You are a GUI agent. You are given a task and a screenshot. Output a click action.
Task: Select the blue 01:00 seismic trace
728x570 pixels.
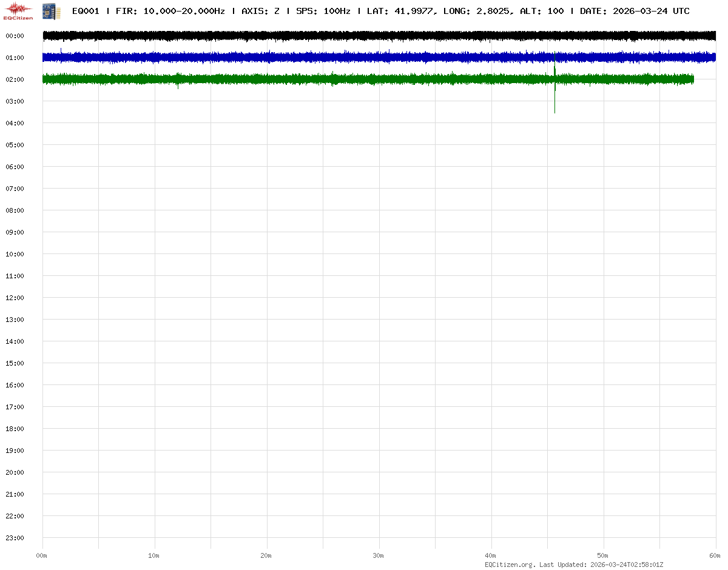(364, 58)
